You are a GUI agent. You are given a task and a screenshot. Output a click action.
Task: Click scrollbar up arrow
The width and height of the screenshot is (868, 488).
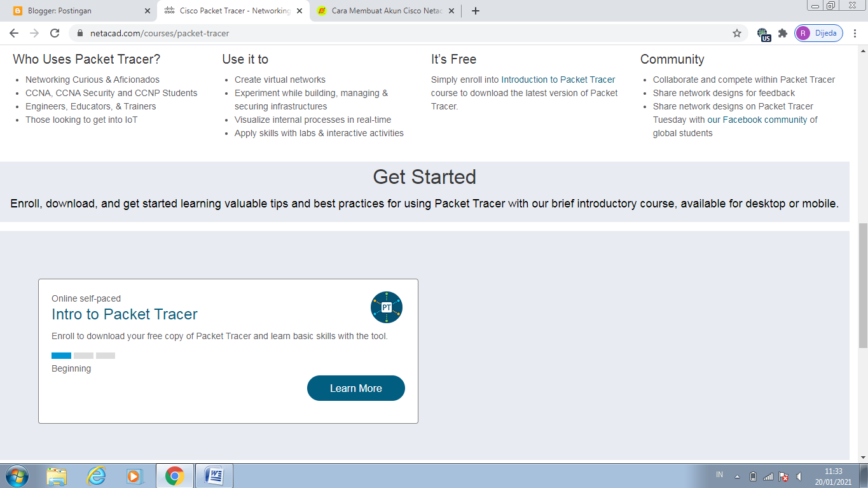863,52
